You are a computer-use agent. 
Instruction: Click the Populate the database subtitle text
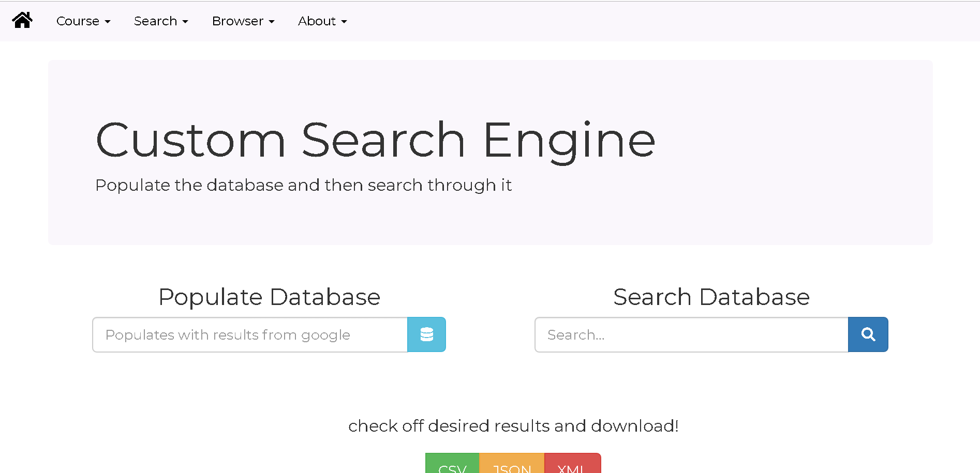pyautogui.click(x=303, y=185)
